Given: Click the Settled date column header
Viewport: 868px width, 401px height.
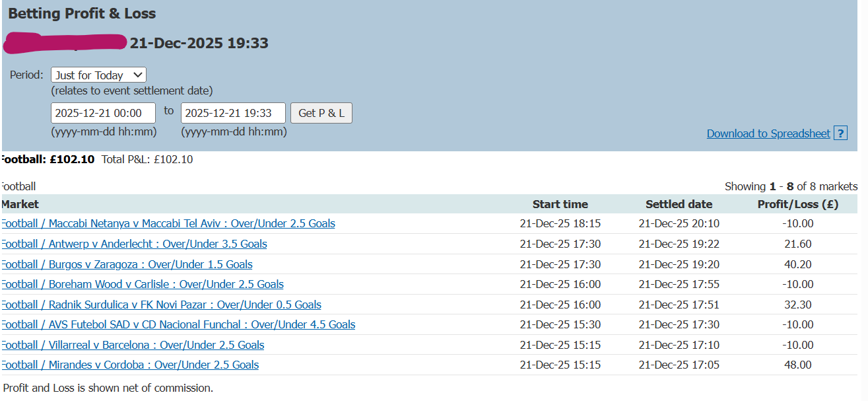Looking at the screenshot, I should pyautogui.click(x=679, y=204).
